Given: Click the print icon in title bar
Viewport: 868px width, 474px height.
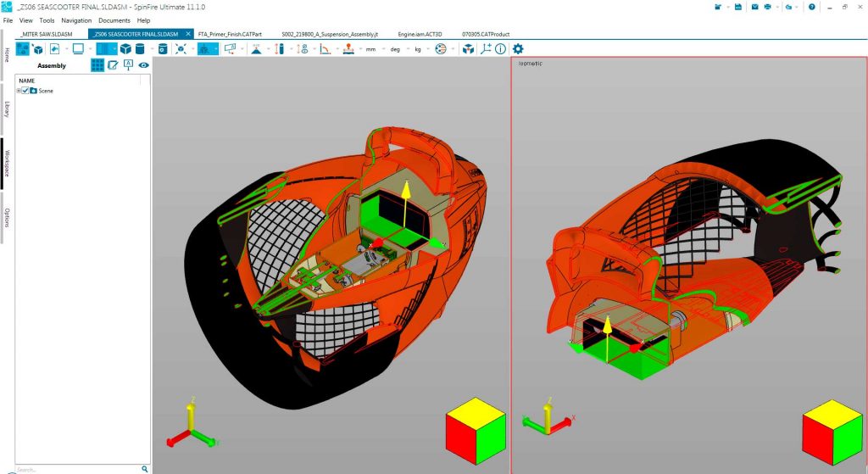Looking at the screenshot, I should point(768,7).
